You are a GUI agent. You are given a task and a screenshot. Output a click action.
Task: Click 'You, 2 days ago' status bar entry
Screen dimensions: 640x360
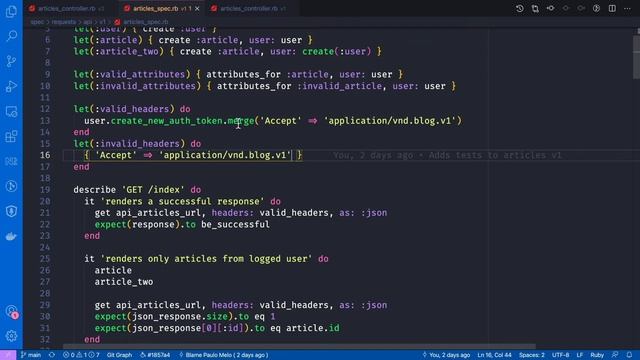(x=446, y=355)
